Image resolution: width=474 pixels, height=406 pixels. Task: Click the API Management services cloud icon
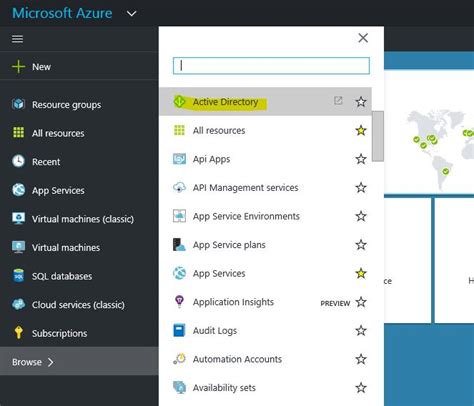(x=179, y=187)
